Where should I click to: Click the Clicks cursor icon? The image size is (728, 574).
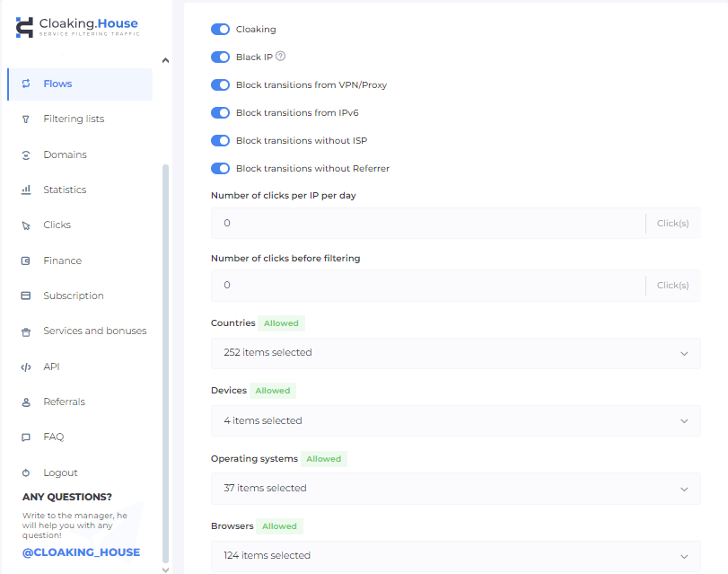tap(26, 225)
